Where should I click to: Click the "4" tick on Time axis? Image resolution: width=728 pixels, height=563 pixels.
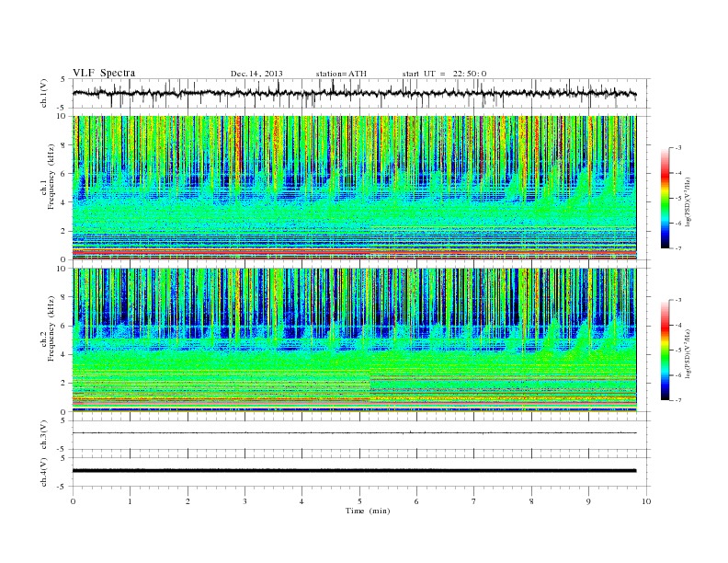coord(301,501)
